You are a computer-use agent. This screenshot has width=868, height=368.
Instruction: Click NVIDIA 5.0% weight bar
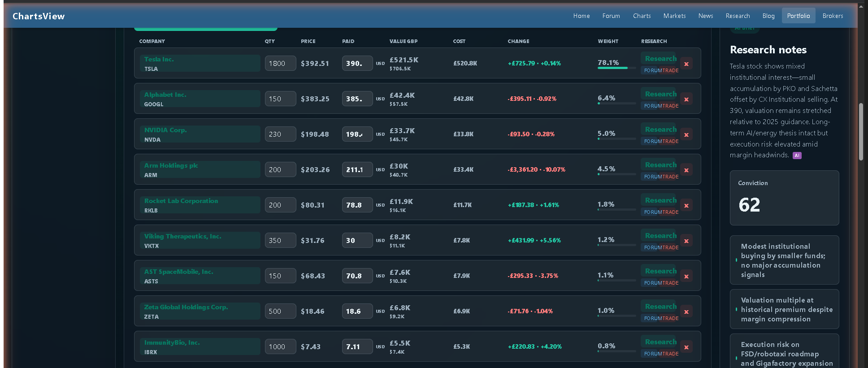(616, 139)
